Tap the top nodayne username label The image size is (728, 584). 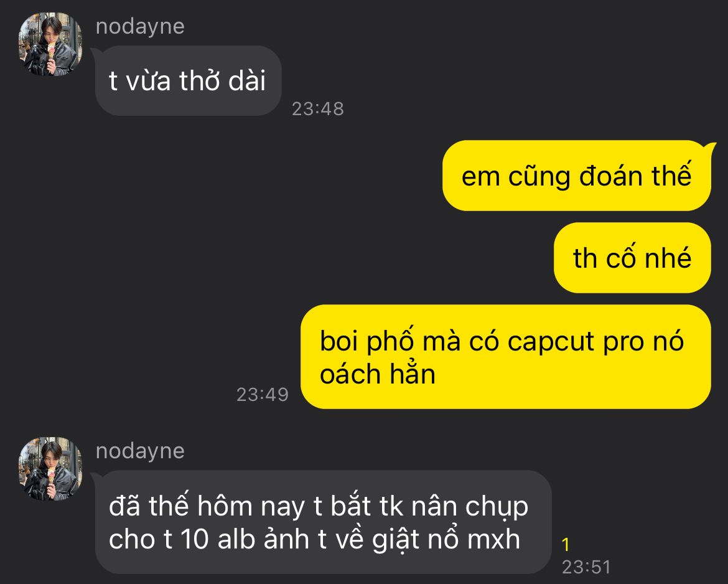click(x=140, y=27)
